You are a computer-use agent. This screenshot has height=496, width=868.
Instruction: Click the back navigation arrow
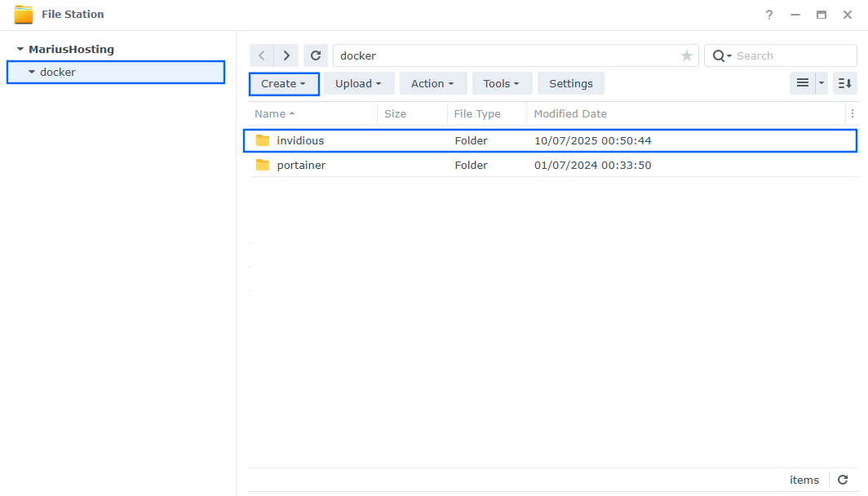point(261,55)
